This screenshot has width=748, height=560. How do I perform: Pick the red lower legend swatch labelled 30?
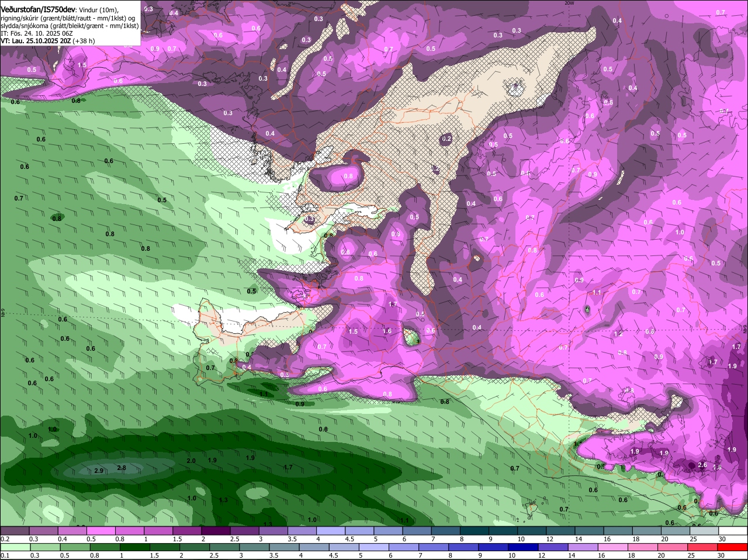[x=733, y=547]
